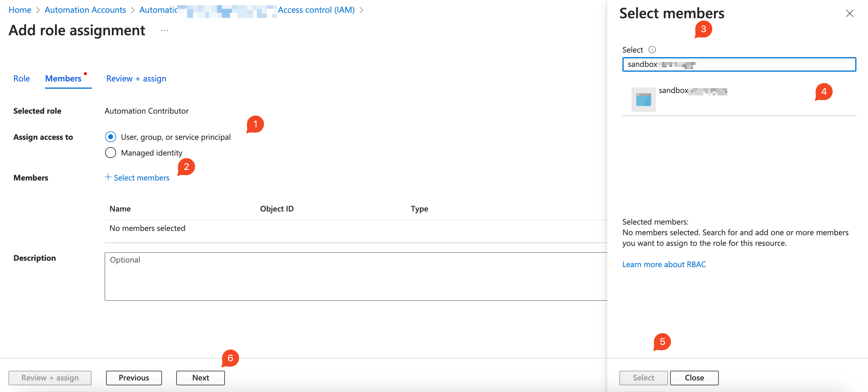Click the sandbox application icon in results
This screenshot has height=392, width=868.
tap(643, 99)
